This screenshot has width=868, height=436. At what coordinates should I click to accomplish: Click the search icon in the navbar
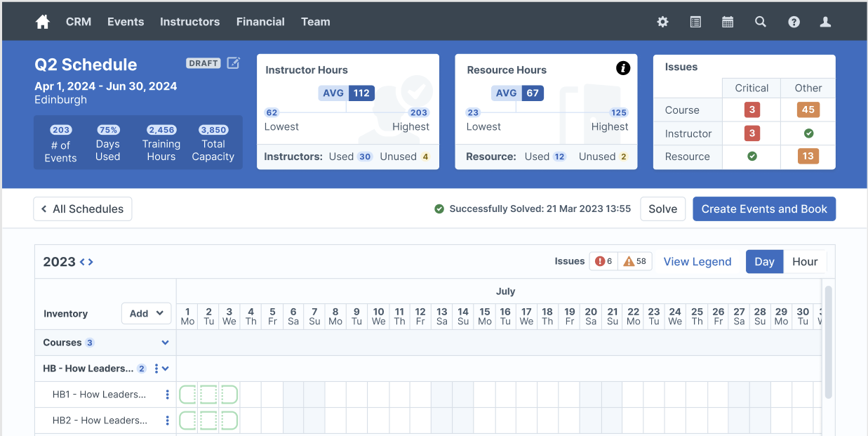(761, 22)
